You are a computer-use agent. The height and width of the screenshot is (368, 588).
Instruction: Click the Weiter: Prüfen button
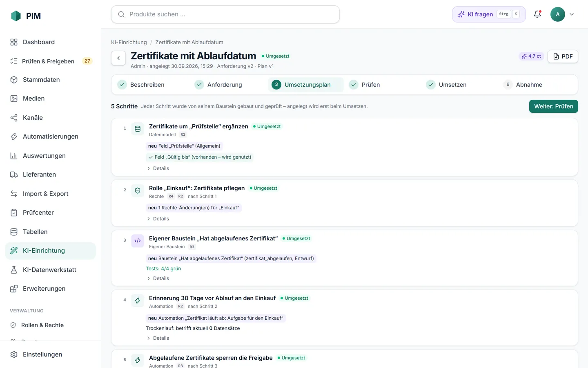coord(554,106)
